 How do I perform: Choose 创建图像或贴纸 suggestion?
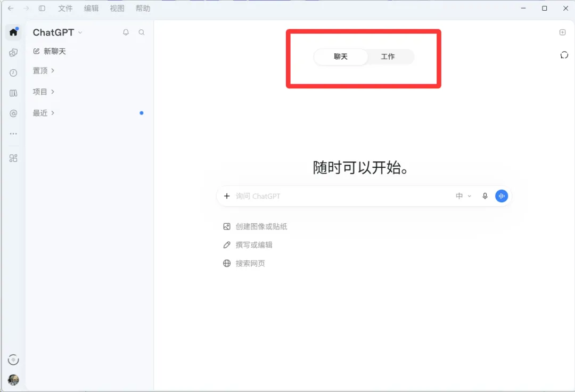click(255, 226)
